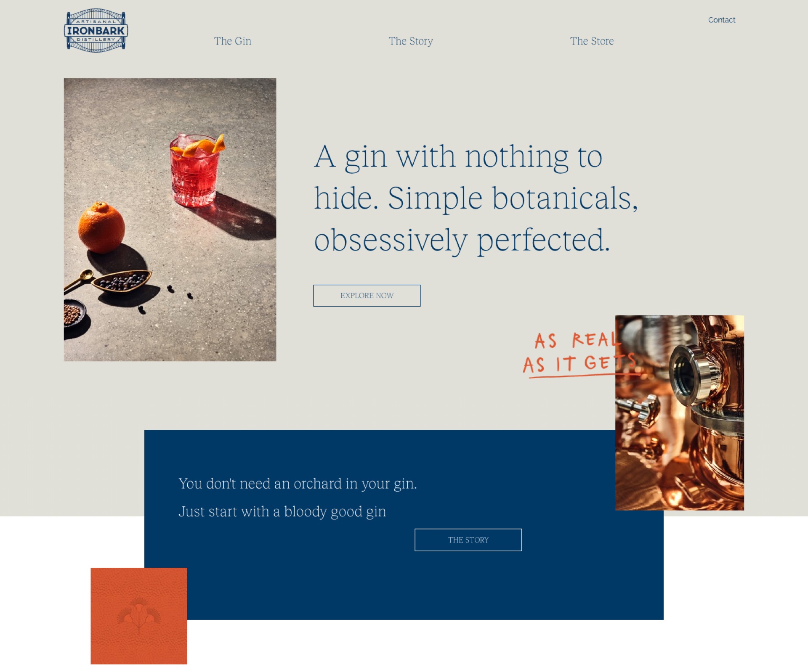
Task: Follow the Contact link
Action: coord(721,20)
